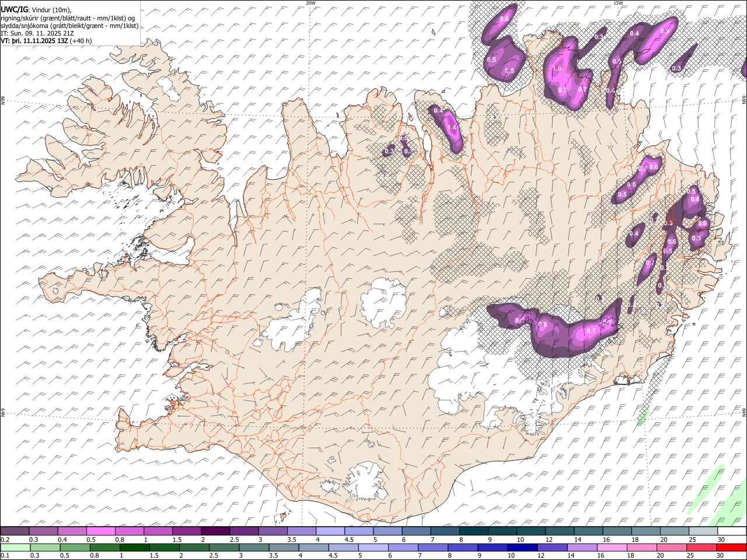The image size is (747, 560).
Task: Click the red-pink swatch labeled 25 in bottom legend
Action: (x=701, y=547)
